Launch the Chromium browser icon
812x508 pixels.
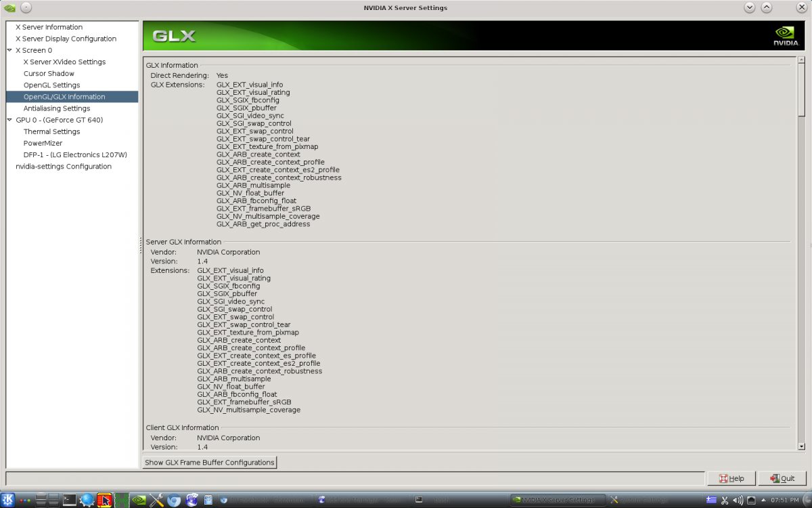pos(174,500)
